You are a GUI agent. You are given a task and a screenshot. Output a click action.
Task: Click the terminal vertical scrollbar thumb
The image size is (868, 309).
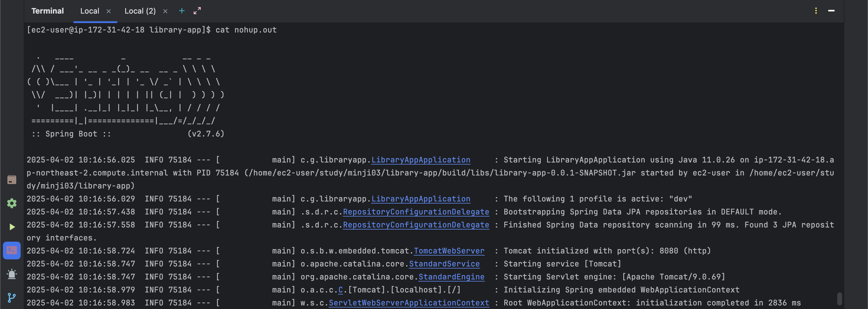tap(839, 299)
